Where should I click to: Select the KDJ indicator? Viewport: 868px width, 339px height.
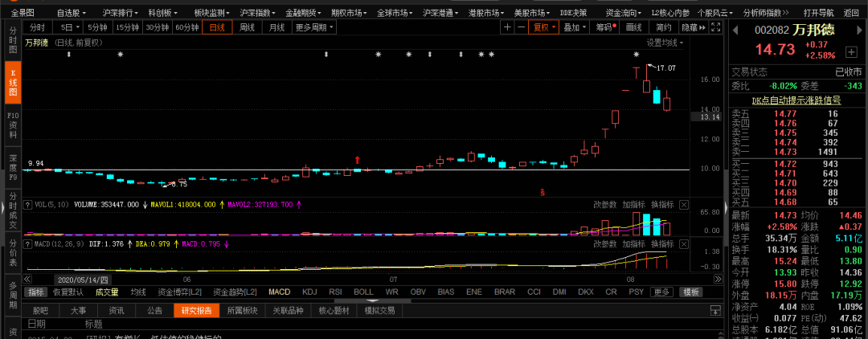coord(309,292)
